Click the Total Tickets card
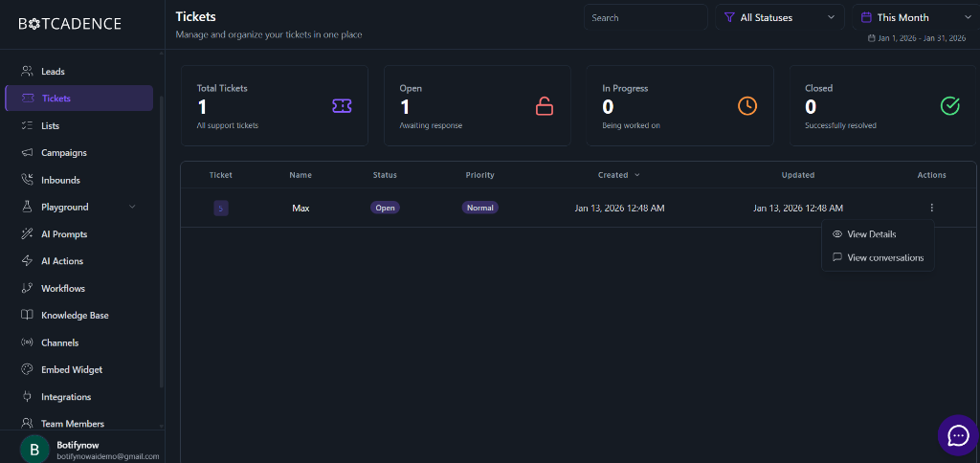This screenshot has height=463, width=980. pyautogui.click(x=275, y=105)
